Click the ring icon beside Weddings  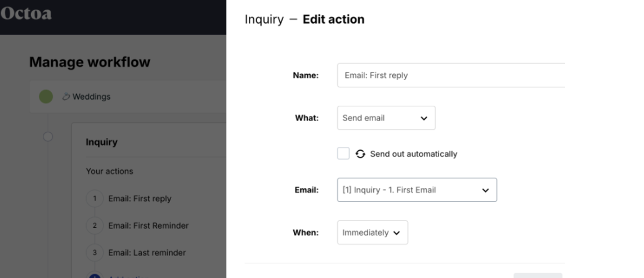(x=66, y=96)
